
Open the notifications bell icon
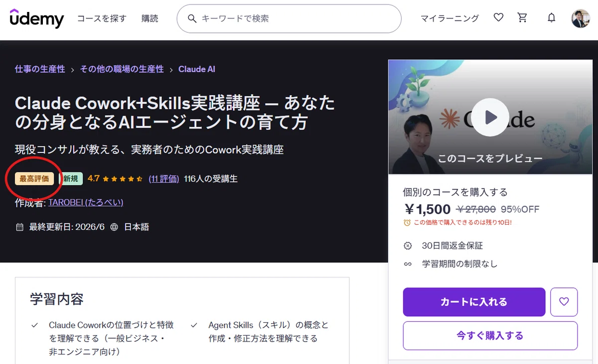tap(551, 18)
